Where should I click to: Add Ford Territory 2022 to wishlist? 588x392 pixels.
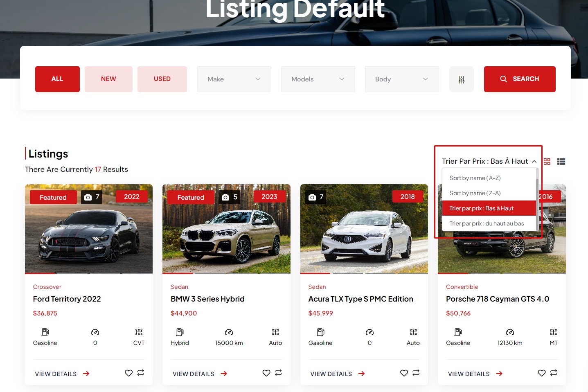(128, 373)
